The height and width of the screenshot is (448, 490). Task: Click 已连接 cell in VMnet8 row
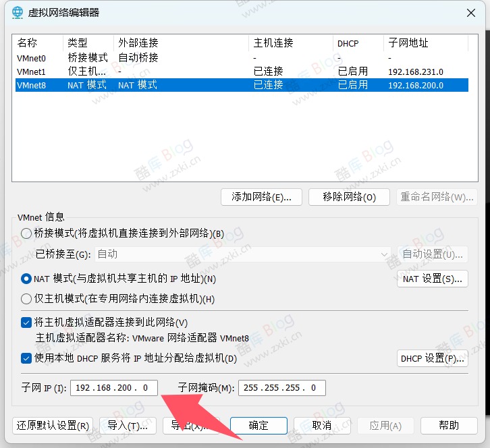[268, 84]
